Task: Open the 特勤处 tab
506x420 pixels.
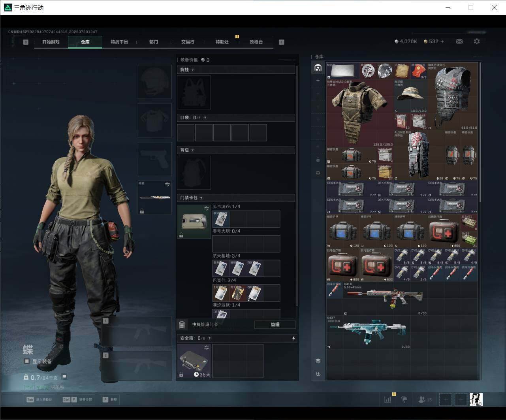Action: coord(222,42)
